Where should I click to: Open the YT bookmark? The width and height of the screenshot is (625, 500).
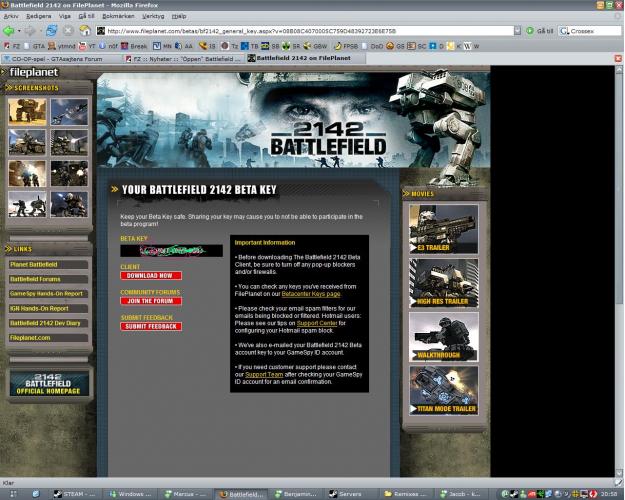87,46
